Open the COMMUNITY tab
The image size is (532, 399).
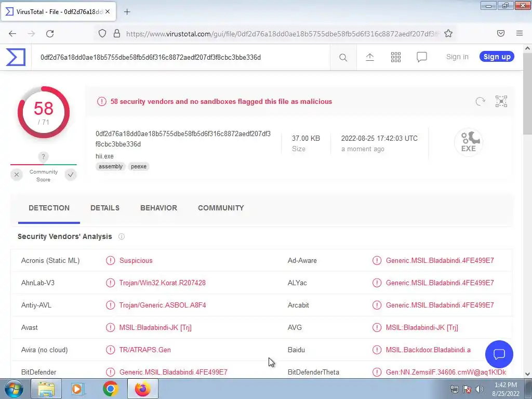pyautogui.click(x=221, y=208)
